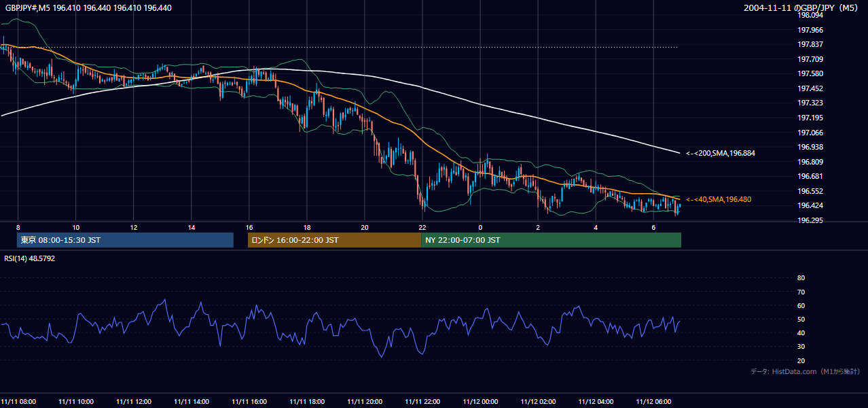868x408 pixels.
Task: Click the 197.195 price axis label
Action: [810, 118]
